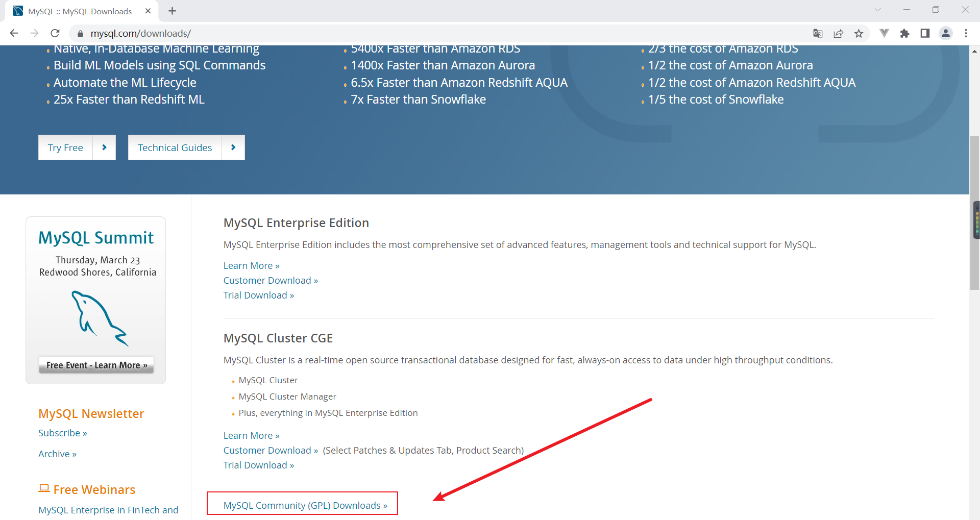Click 'Automate the ML Lifecycle' text

point(125,83)
